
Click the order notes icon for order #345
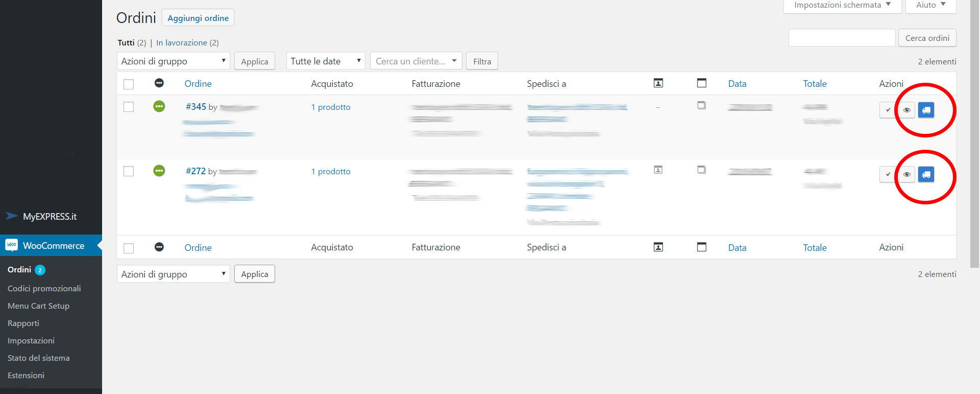pos(702,105)
